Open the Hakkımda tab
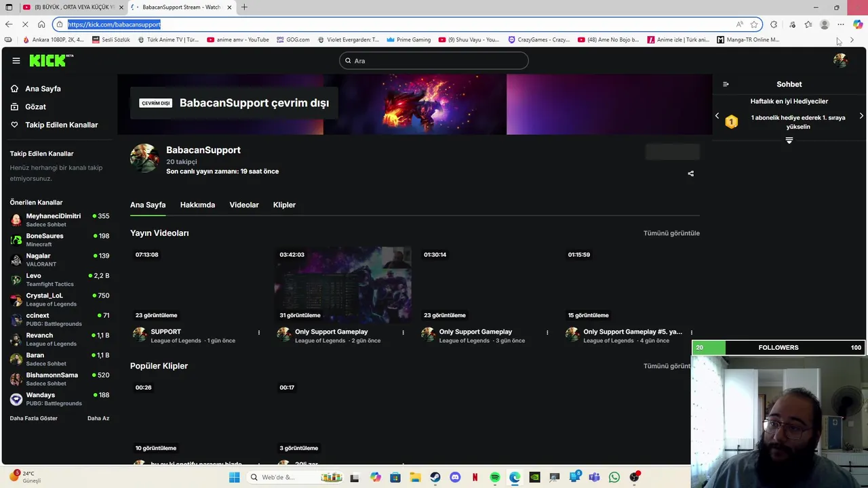The height and width of the screenshot is (488, 868). coord(197,205)
